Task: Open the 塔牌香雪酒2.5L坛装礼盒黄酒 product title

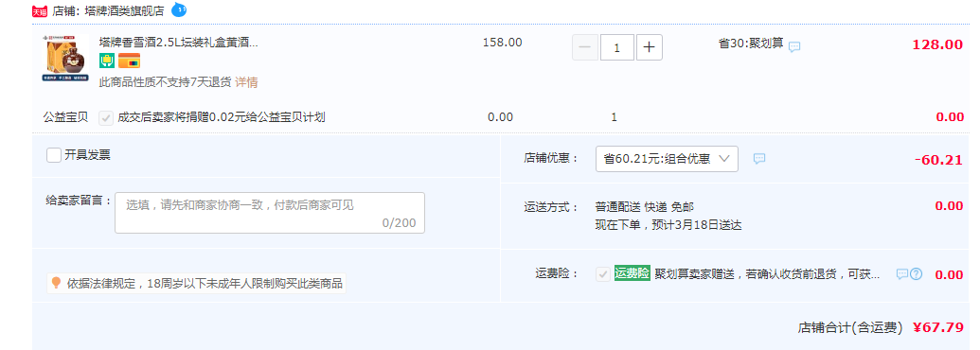Action: [179, 43]
